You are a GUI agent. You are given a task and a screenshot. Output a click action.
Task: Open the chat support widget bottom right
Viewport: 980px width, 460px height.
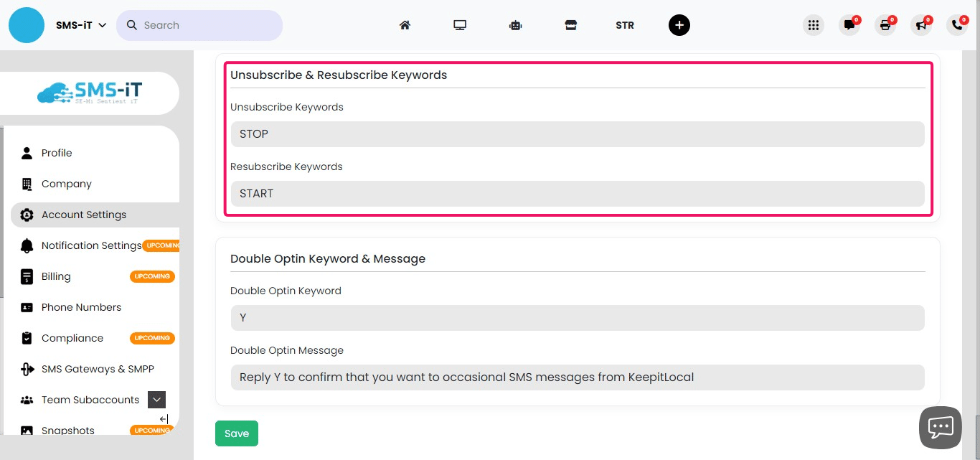[x=940, y=427]
